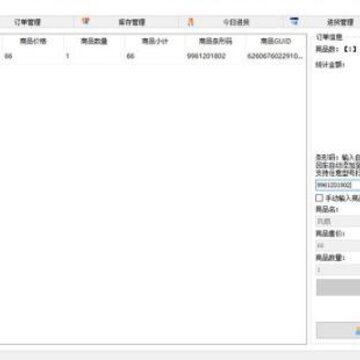Sort by the 商品条形码 column header
The width and height of the screenshot is (360, 360).
(x=215, y=41)
